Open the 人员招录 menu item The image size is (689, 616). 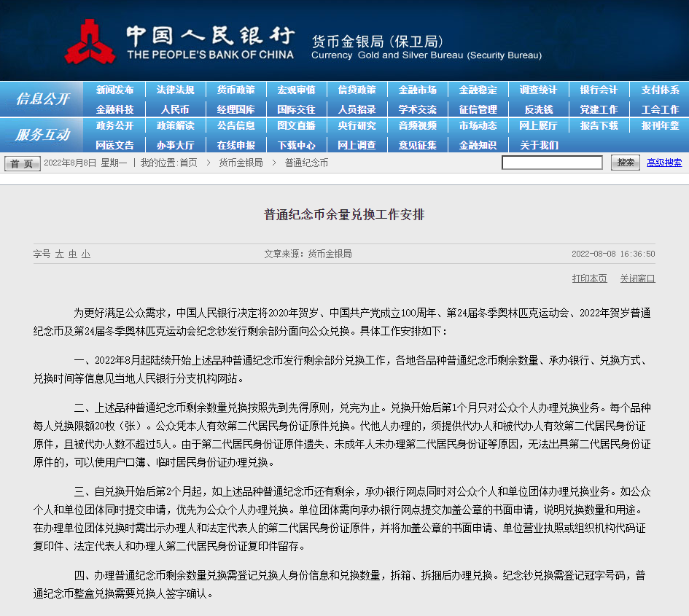click(x=357, y=109)
